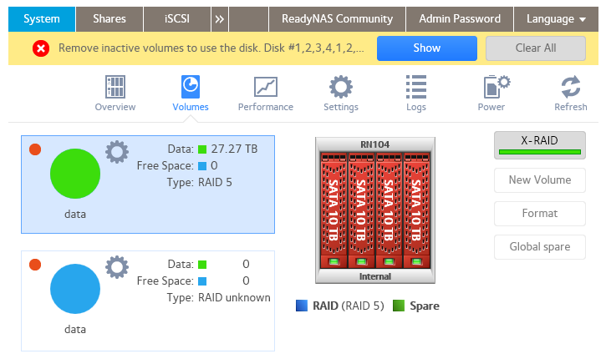Click the Refresh arrows icon

(x=571, y=87)
